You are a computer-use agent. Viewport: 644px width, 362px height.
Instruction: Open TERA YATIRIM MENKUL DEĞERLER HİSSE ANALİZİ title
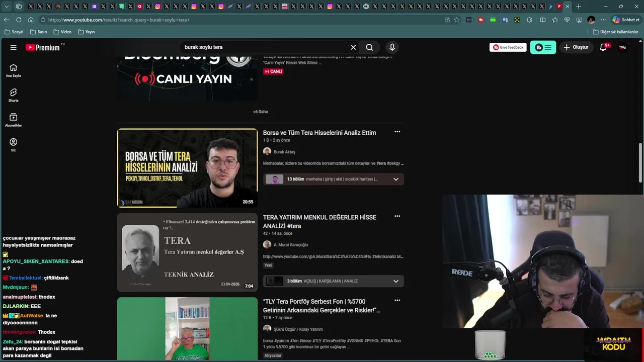[319, 222]
